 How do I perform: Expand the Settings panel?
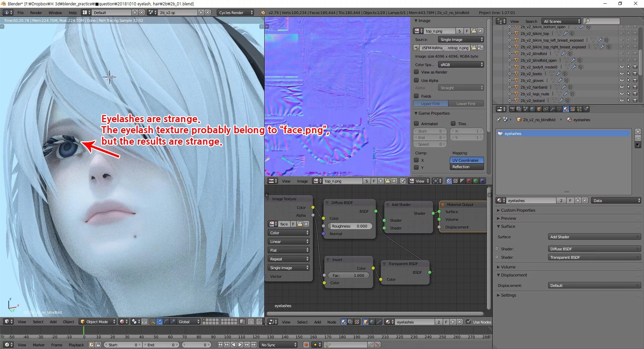pos(508,295)
